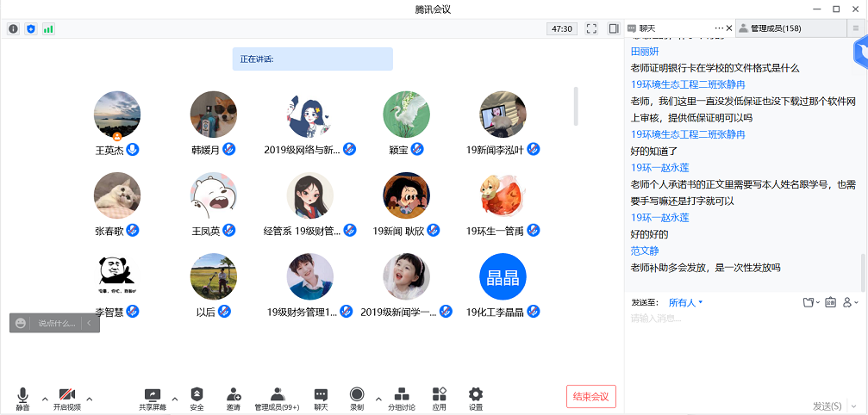This screenshot has width=868, height=415.
Task: Switch to the 管理成员(158) tab
Action: pos(776,28)
